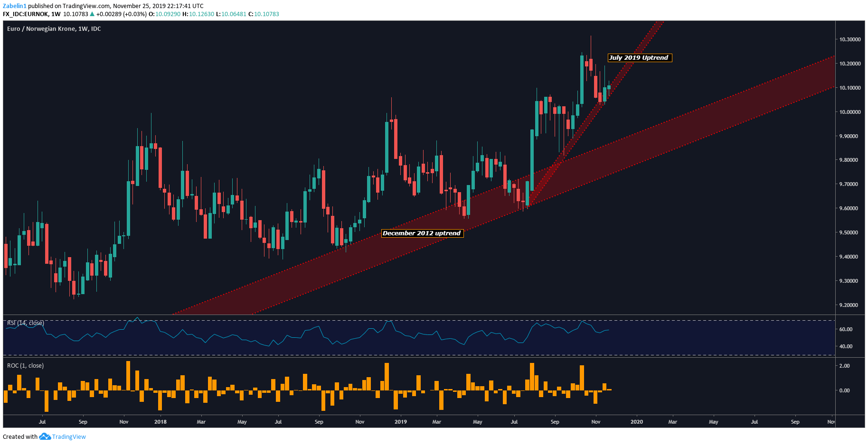Click the ROC (1, close) indicator label
The height and width of the screenshot is (445, 868).
(x=26, y=366)
